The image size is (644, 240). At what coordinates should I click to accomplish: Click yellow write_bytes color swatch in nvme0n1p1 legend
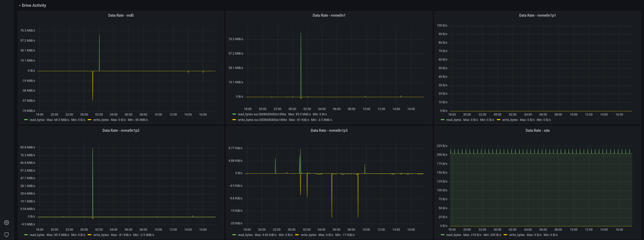pyautogui.click(x=498, y=120)
